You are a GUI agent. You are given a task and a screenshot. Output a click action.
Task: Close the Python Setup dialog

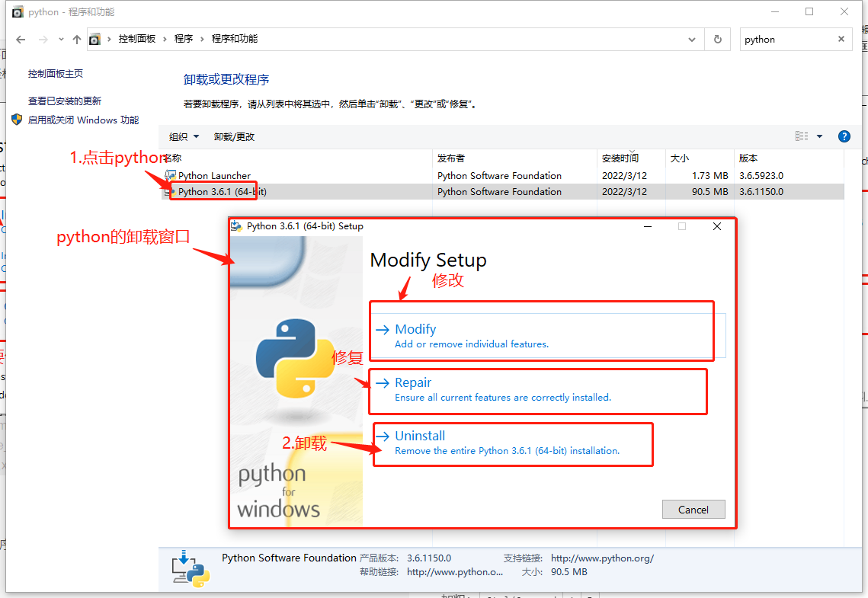coord(717,226)
